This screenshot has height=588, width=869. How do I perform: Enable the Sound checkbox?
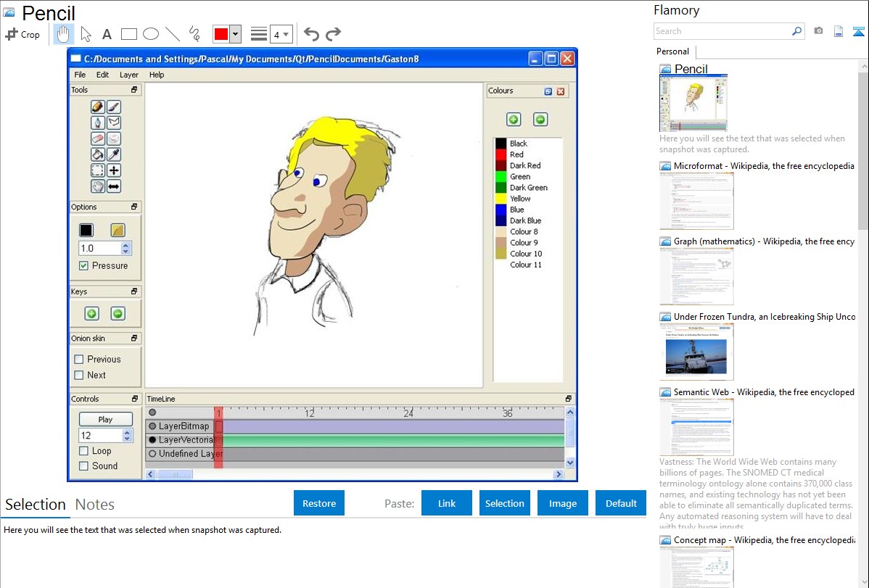83,466
